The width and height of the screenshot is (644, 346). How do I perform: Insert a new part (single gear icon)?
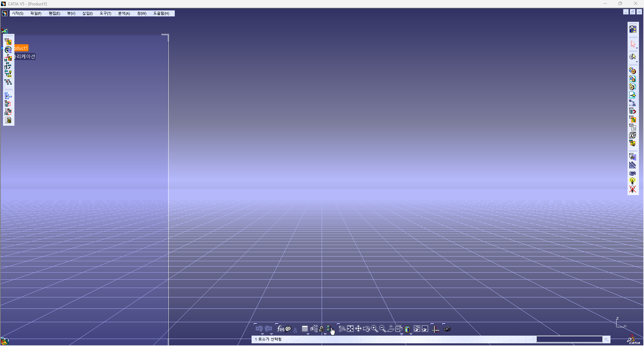click(633, 87)
